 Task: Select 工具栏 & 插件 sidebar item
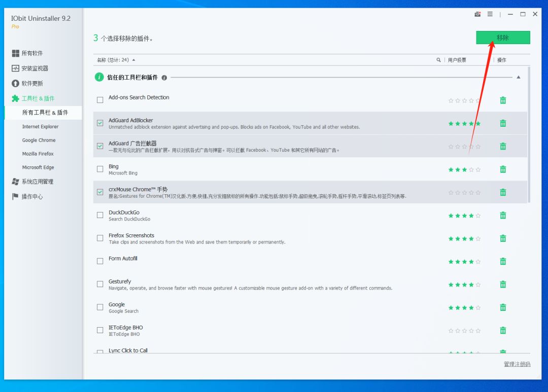[x=33, y=98]
